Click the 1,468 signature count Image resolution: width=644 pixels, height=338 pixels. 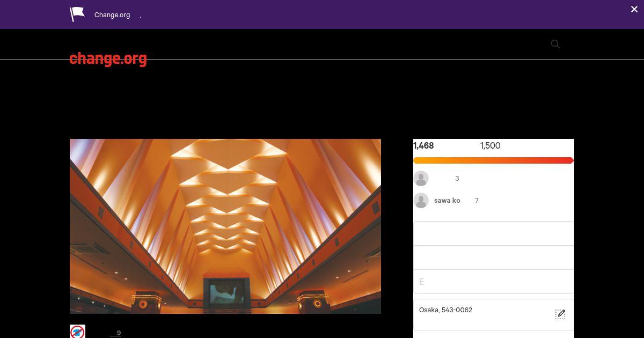click(423, 145)
